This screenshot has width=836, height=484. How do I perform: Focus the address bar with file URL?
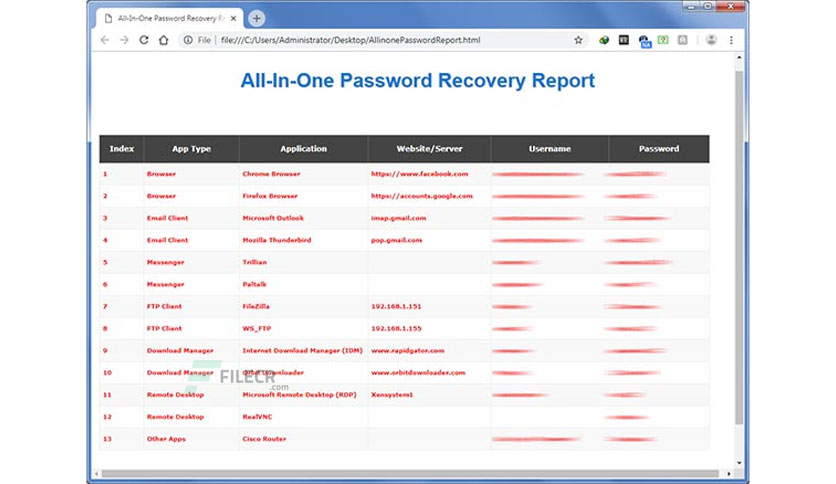pos(350,40)
